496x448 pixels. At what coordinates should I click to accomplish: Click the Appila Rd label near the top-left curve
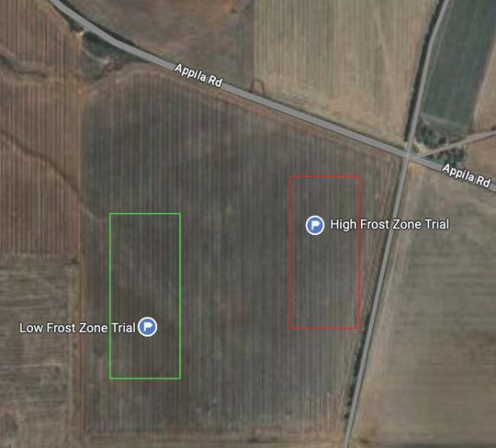tap(198, 76)
